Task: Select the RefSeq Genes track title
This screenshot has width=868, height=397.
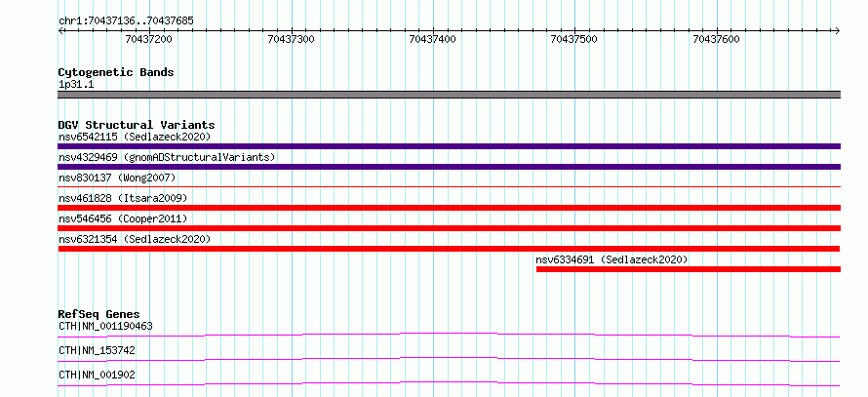Action: pos(99,314)
